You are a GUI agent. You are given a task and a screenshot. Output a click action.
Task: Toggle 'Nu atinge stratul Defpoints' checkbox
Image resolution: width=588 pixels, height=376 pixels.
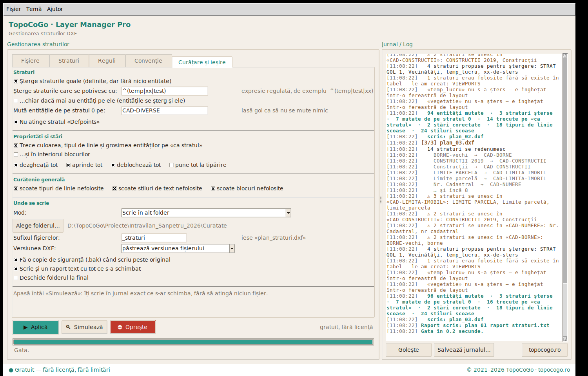[x=16, y=122]
